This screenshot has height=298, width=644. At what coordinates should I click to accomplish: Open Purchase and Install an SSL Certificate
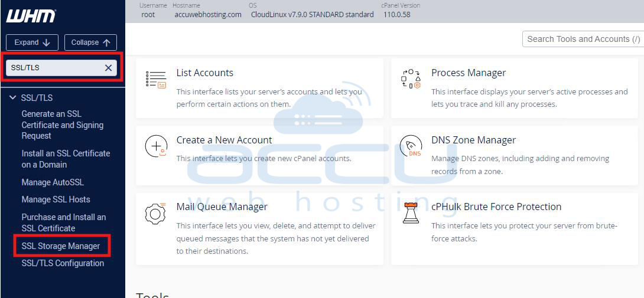[64, 222]
